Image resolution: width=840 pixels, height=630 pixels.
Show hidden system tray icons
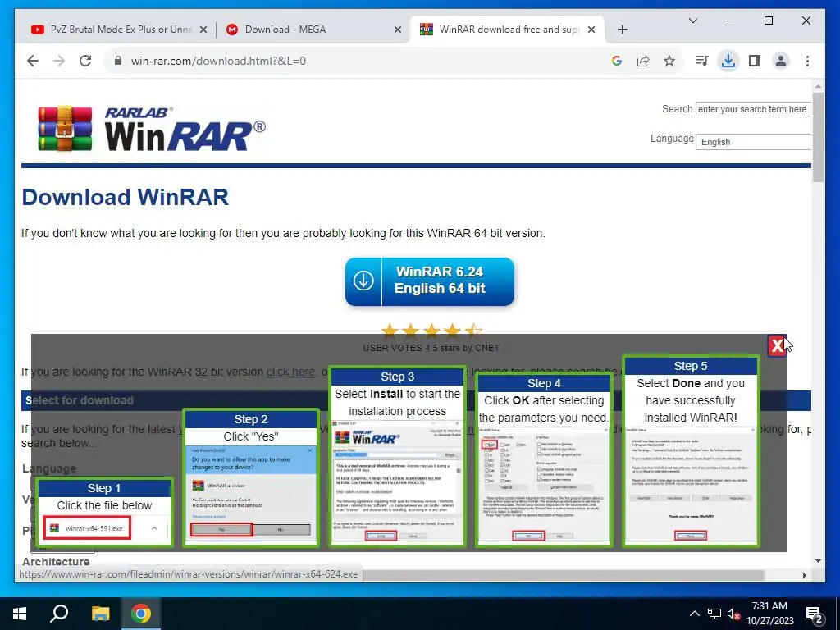point(694,614)
